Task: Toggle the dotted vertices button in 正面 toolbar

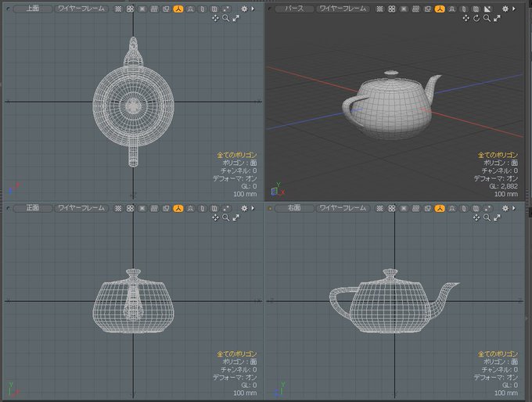Action: tap(118, 208)
